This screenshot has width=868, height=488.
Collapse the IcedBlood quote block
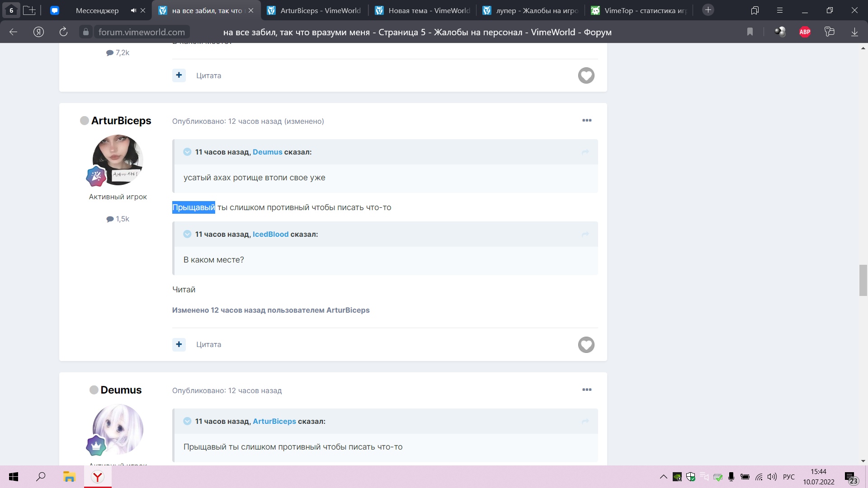[187, 234]
